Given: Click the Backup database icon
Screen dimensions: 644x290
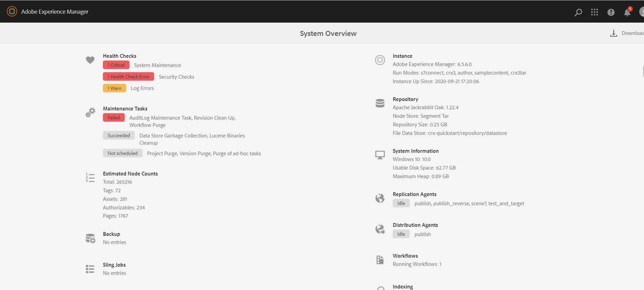Looking at the screenshot, I should coord(90,238).
